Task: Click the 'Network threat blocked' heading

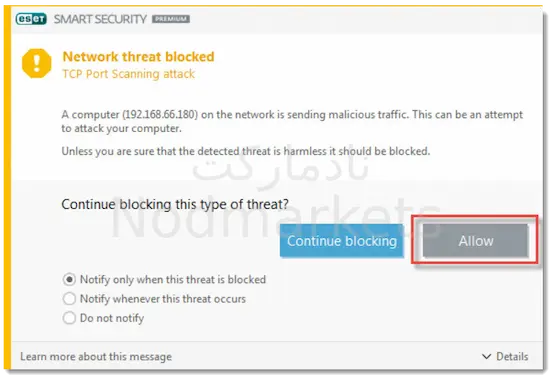Action: pyautogui.click(x=138, y=56)
